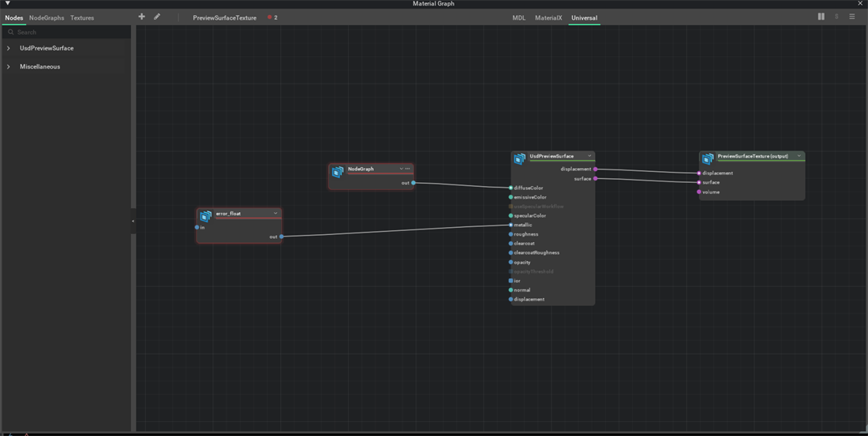This screenshot has height=436, width=868.
Task: Collapse the left panel using the side handle
Action: [133, 221]
